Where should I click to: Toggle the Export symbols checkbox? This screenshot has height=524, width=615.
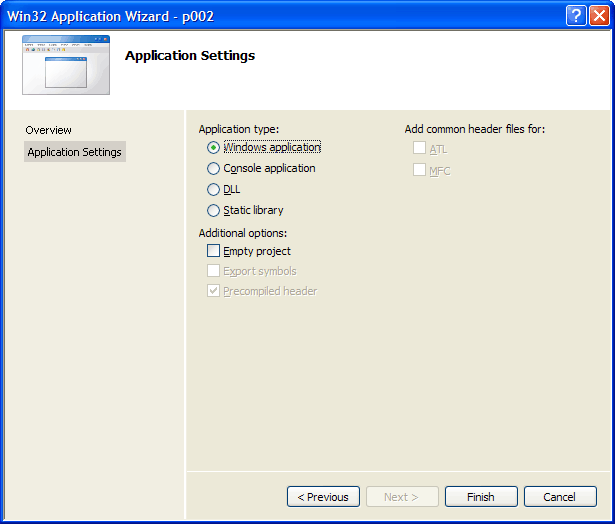(213, 271)
